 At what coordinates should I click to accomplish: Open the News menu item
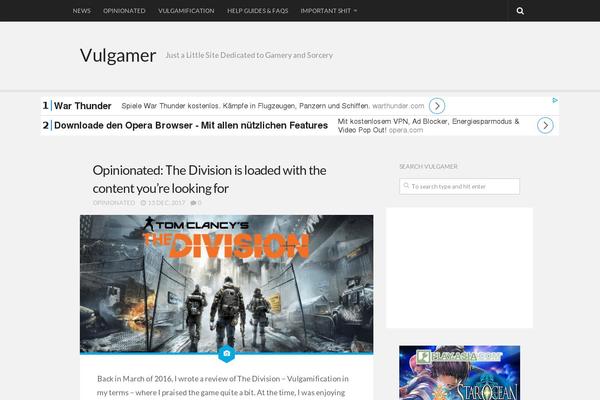tap(82, 11)
